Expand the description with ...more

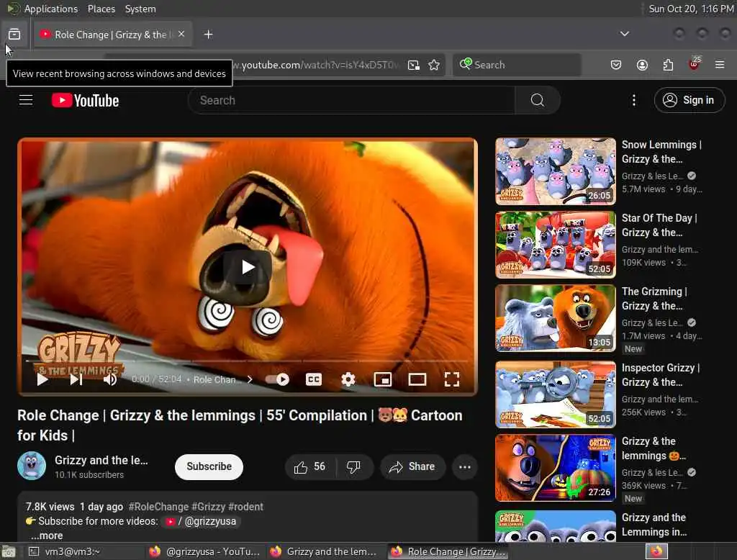pos(47,536)
